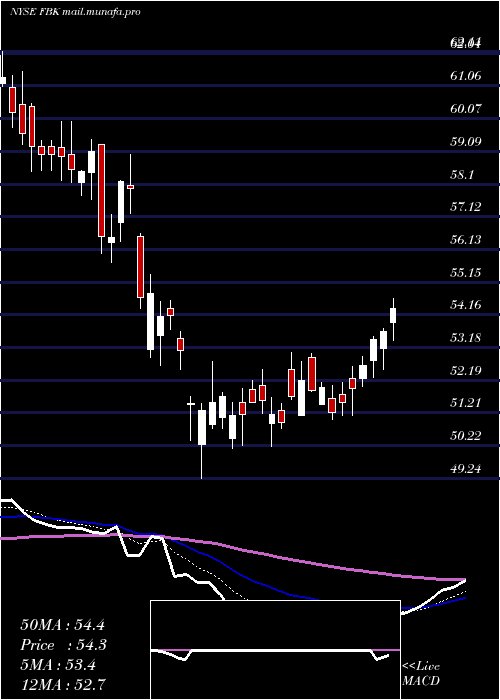Click the tall red candle spanning 59 to 56.5
Screen dimensions: 500x700
(102, 190)
